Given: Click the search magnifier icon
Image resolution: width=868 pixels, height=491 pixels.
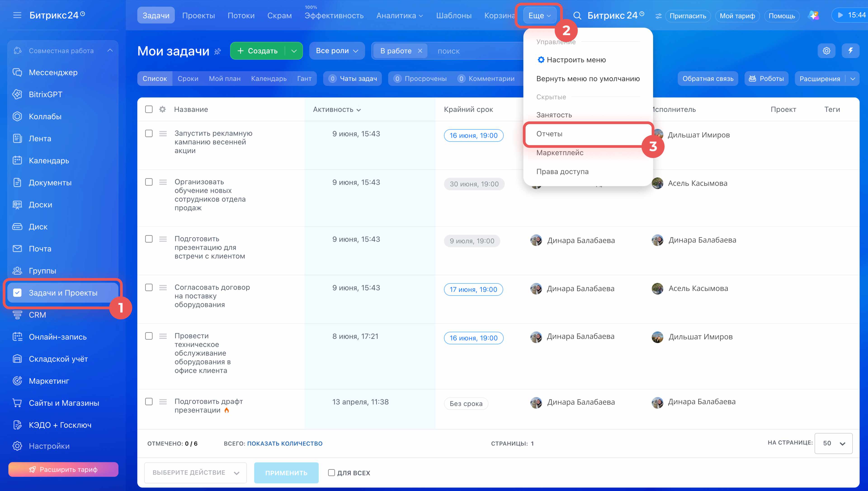Looking at the screenshot, I should [x=577, y=16].
